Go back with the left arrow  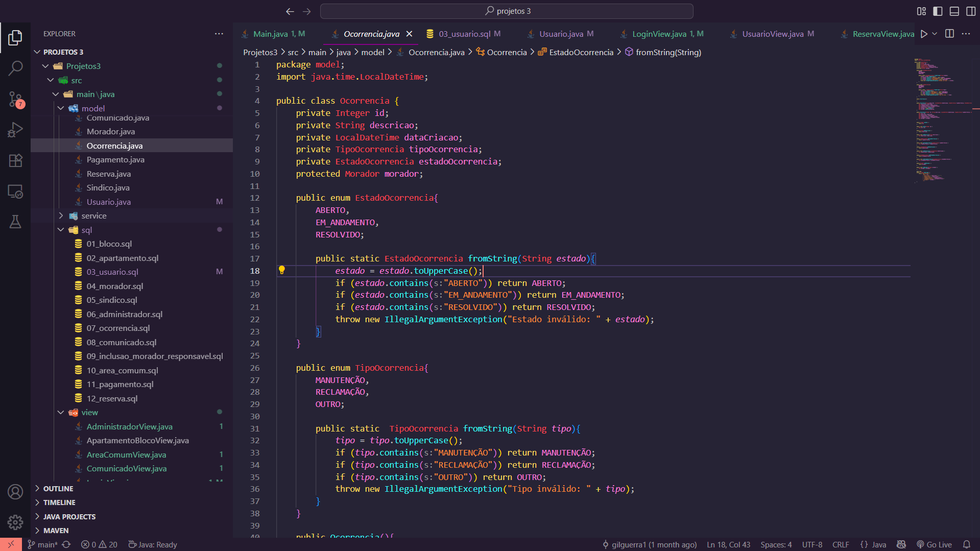coord(290,11)
